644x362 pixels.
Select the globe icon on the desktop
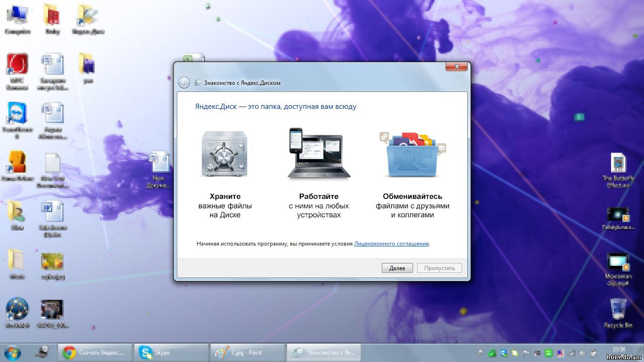(17, 313)
